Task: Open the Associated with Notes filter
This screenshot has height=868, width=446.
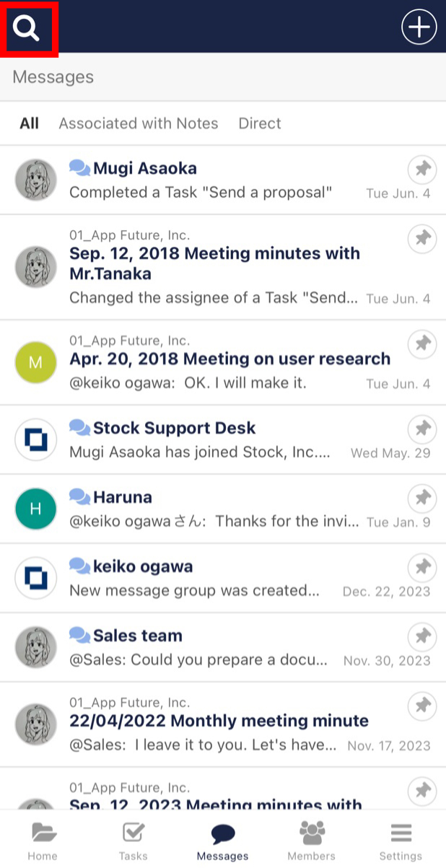Action: 138,123
